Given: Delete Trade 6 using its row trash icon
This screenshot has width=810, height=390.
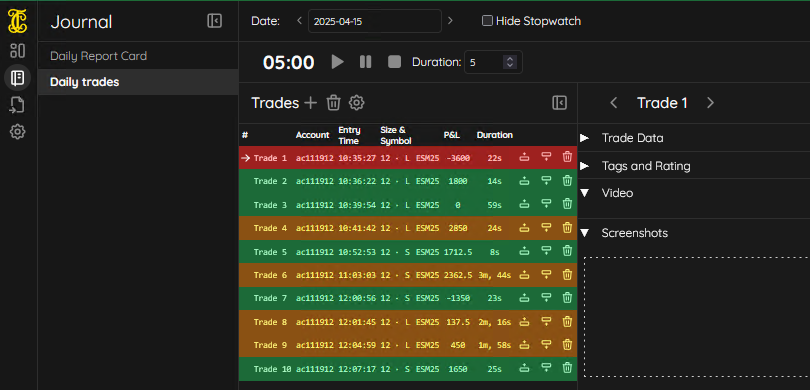Looking at the screenshot, I should click(x=567, y=275).
